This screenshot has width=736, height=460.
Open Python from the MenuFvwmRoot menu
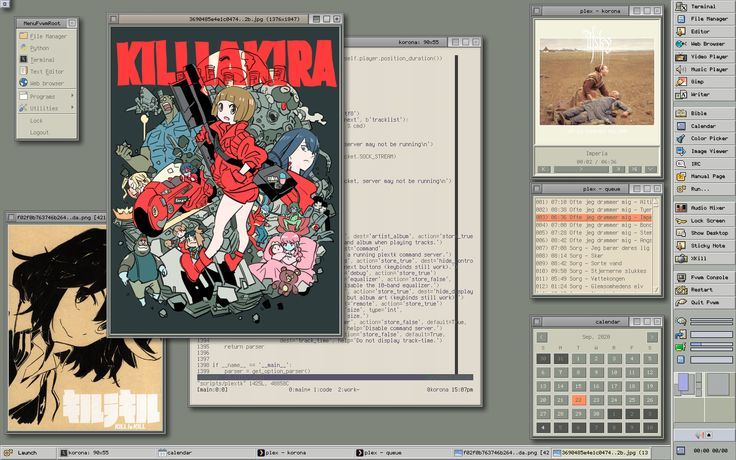point(40,47)
